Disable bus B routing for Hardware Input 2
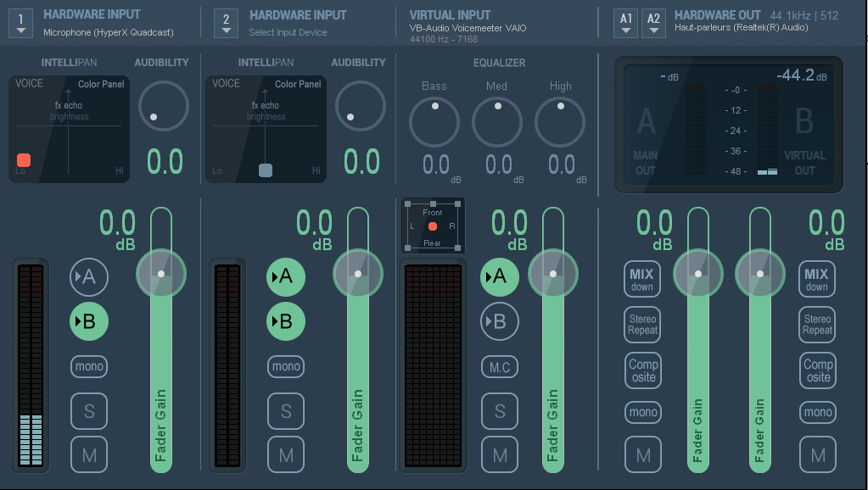 286,321
